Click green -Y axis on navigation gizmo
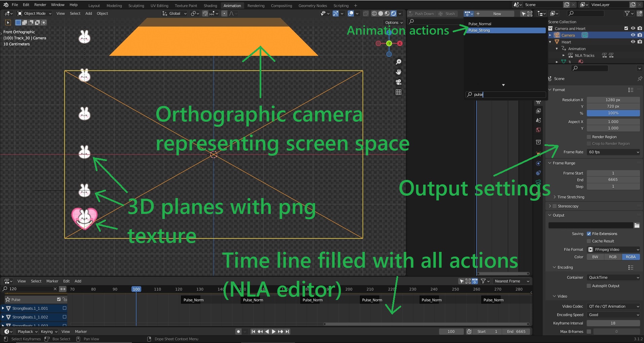The image size is (644, 343). [x=389, y=43]
